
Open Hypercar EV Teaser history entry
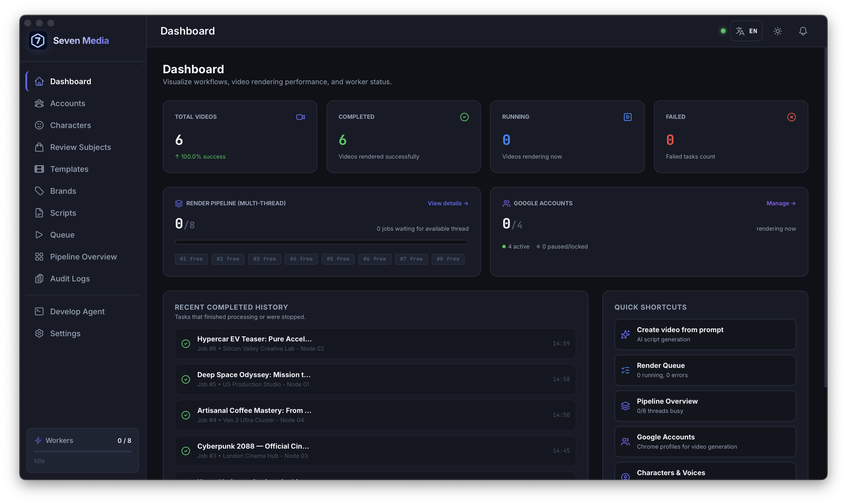(x=375, y=344)
